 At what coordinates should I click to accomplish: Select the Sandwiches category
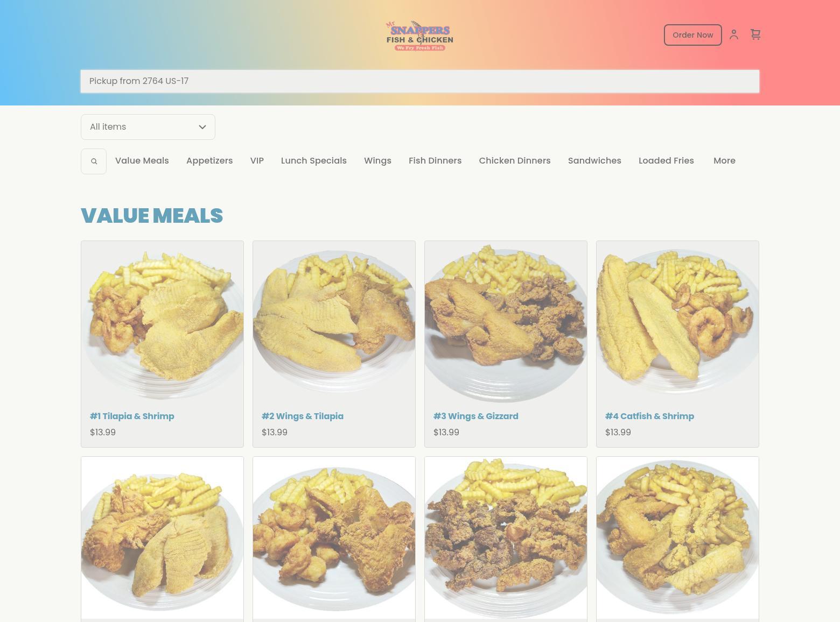click(594, 161)
